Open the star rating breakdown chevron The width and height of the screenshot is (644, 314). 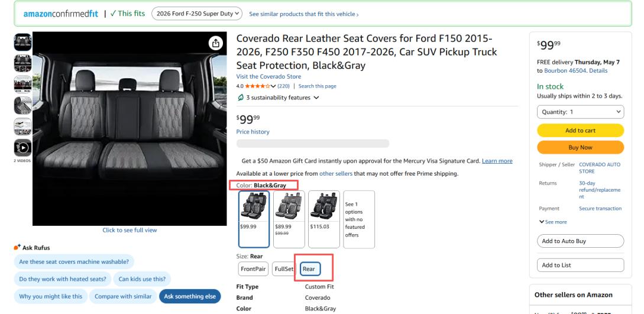(273, 86)
